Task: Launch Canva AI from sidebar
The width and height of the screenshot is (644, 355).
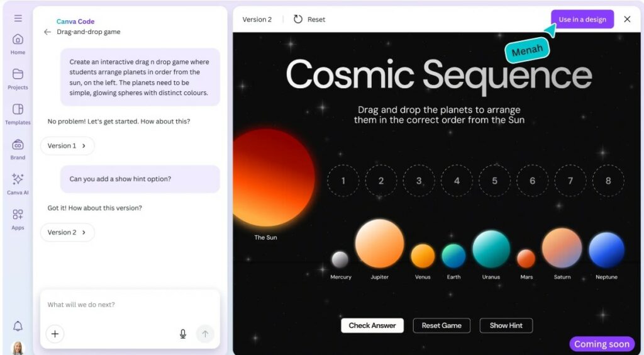Action: point(18,179)
